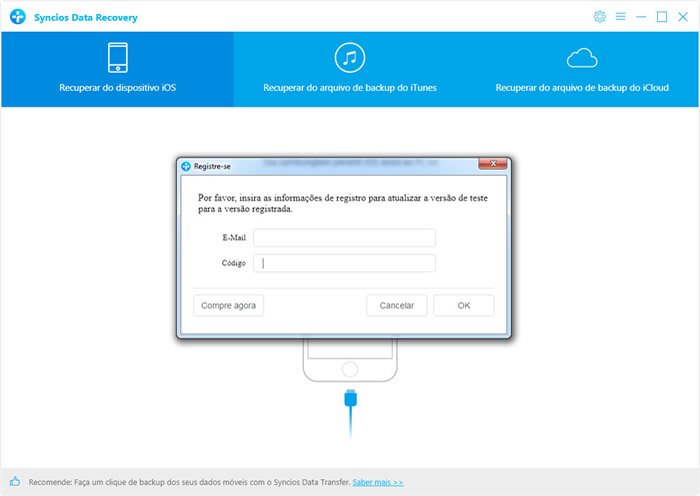This screenshot has height=496, width=700.
Task: Click the iOS device phone icon
Action: point(118,58)
